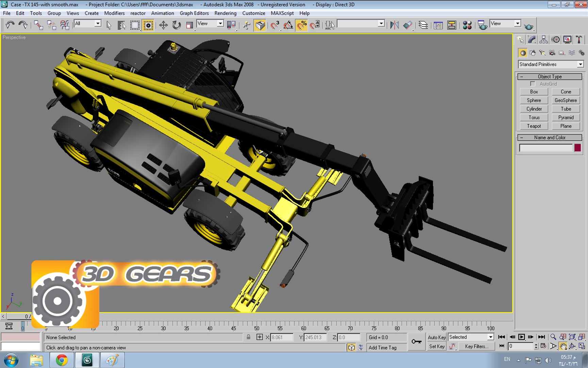Collapse the Name and Color rollout

[x=550, y=138]
